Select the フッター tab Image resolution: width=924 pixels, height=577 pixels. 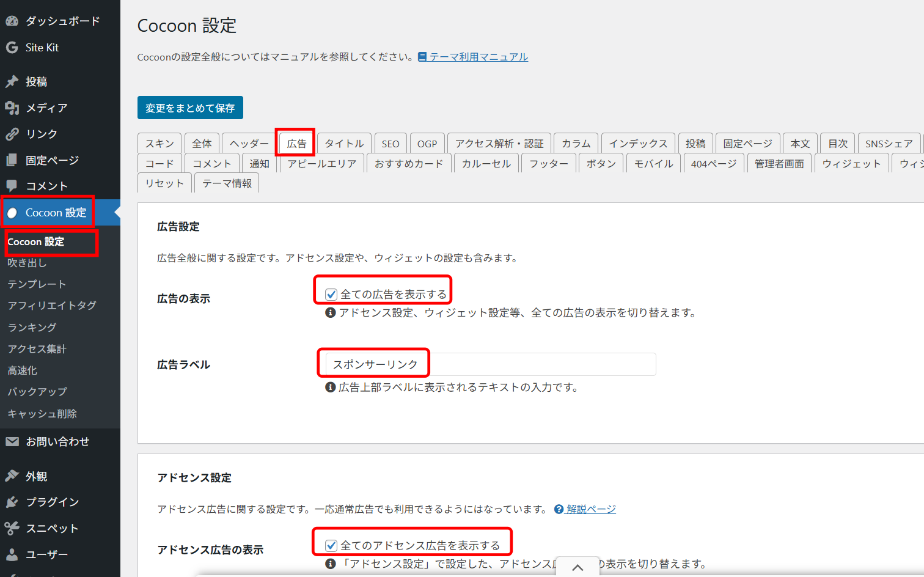[x=548, y=164]
